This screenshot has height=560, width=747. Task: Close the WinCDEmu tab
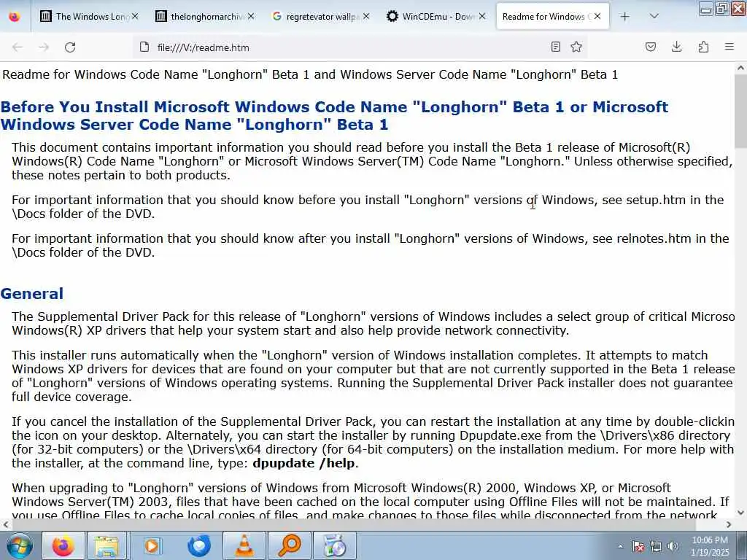click(481, 16)
